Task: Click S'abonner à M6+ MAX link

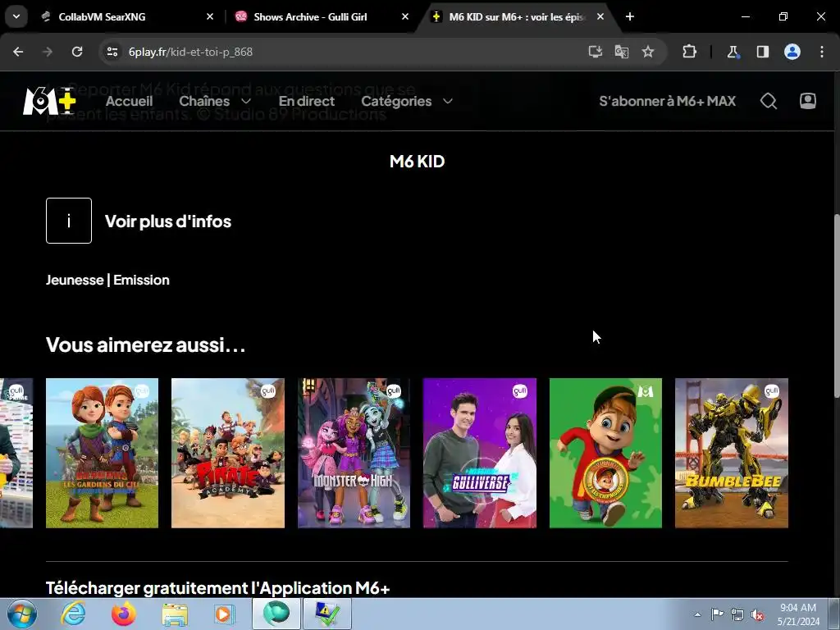Action: 668,101
